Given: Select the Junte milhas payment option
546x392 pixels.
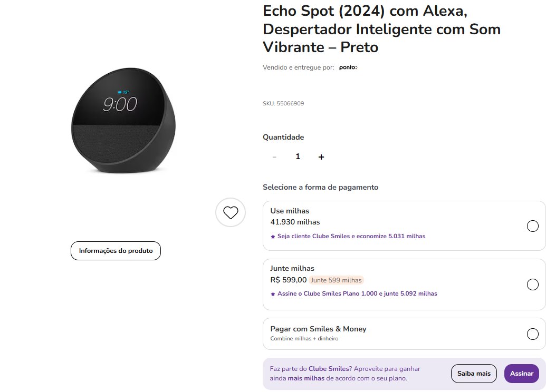Looking at the screenshot, I should click(532, 285).
